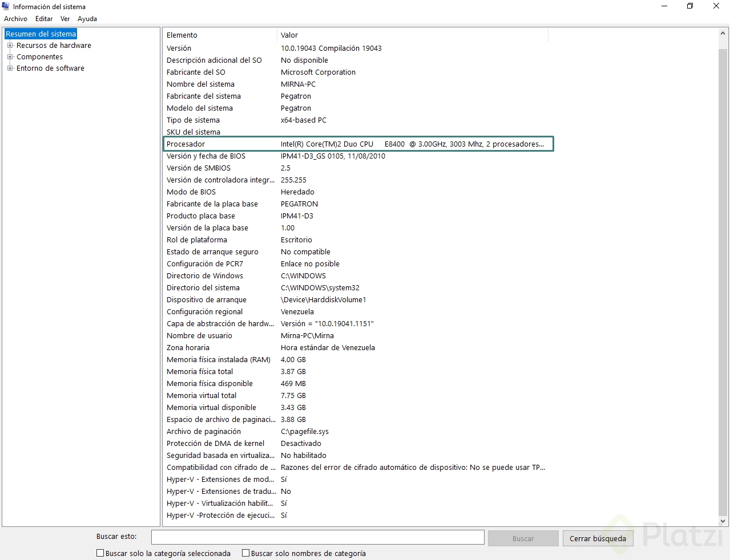Click the 'Versión = "10.0.19041.1151"' value
The height and width of the screenshot is (560, 730).
(x=327, y=324)
